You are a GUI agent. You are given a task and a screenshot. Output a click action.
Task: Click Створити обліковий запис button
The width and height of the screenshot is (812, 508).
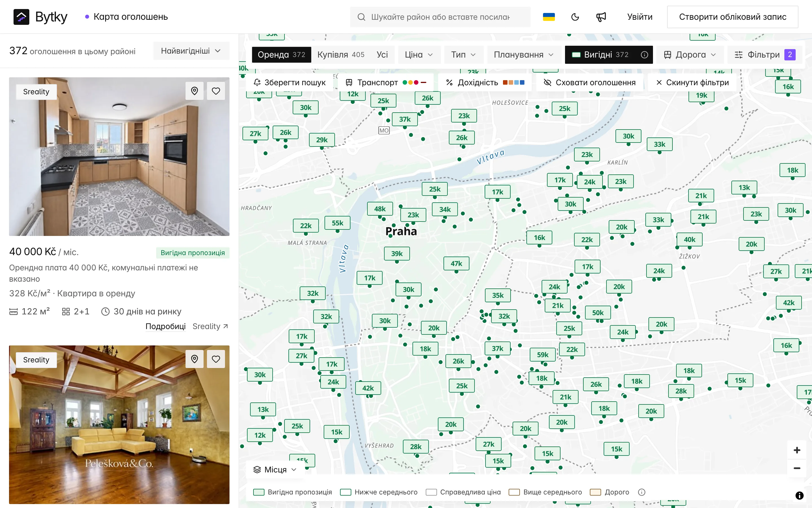732,17
